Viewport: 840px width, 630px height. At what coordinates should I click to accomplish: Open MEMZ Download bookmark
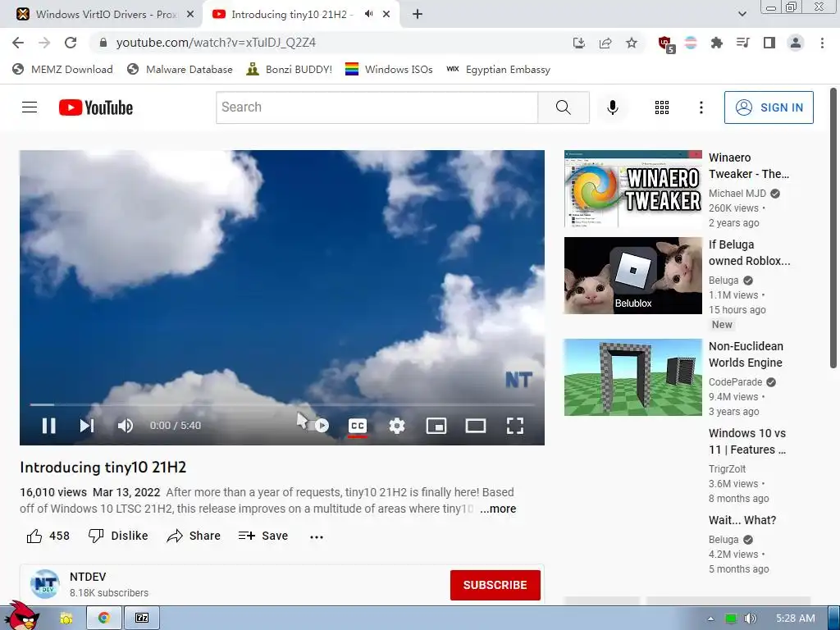coord(62,69)
